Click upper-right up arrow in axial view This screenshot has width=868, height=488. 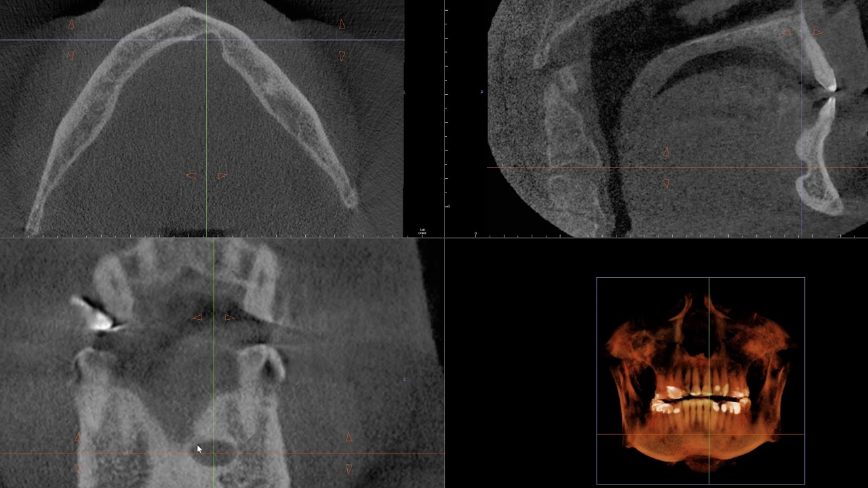[342, 24]
